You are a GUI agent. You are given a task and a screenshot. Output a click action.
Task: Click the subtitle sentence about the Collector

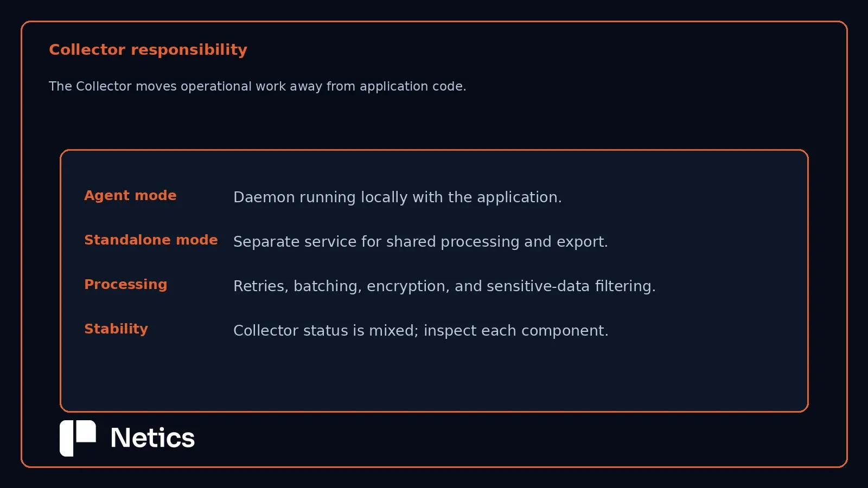[x=258, y=87]
